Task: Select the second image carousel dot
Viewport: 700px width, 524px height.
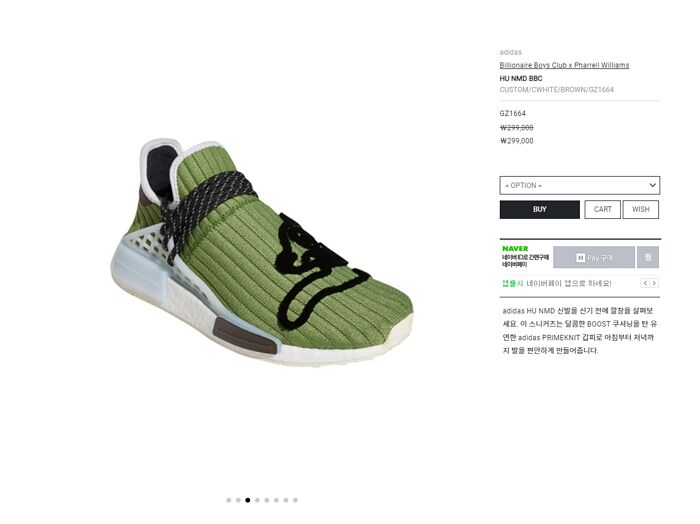Action: point(238,500)
